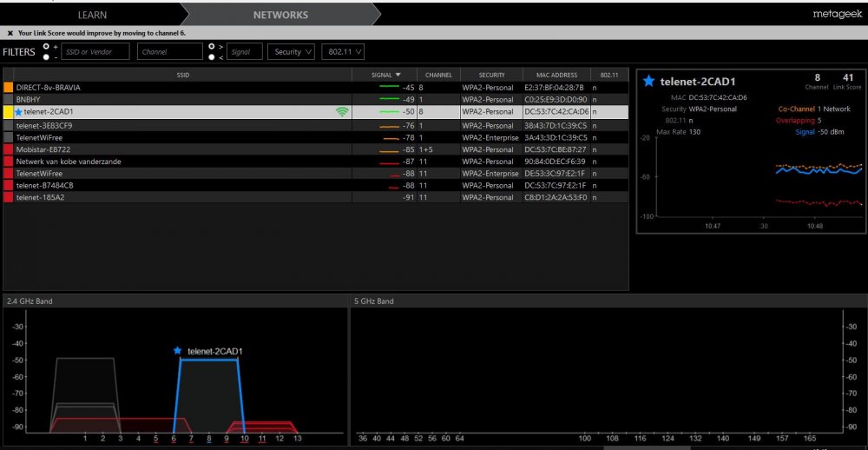Click the yellow color square for telenet-2CAD1
Viewport: 868px width, 450px height.
[x=8, y=112]
